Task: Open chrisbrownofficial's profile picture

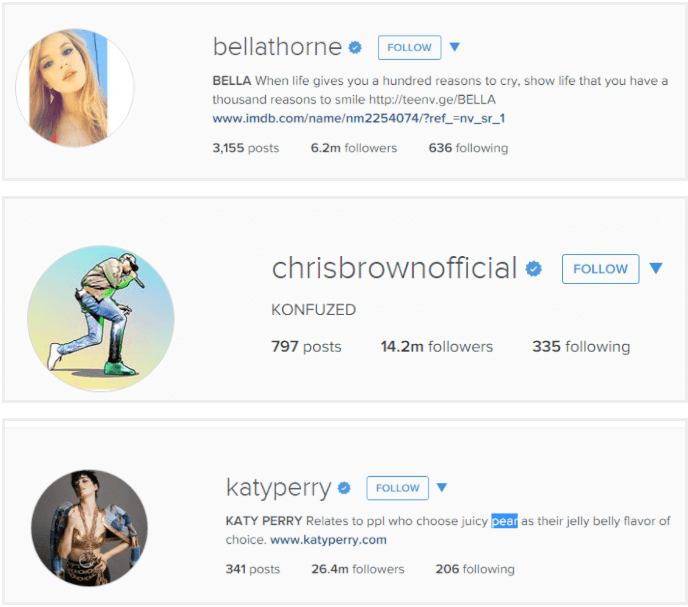Action: pyautogui.click(x=101, y=318)
